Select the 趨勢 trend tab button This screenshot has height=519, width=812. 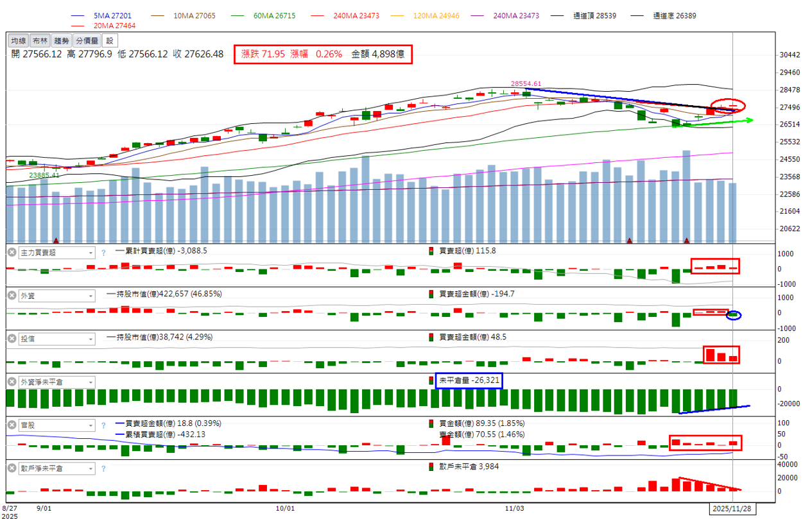[x=62, y=41]
